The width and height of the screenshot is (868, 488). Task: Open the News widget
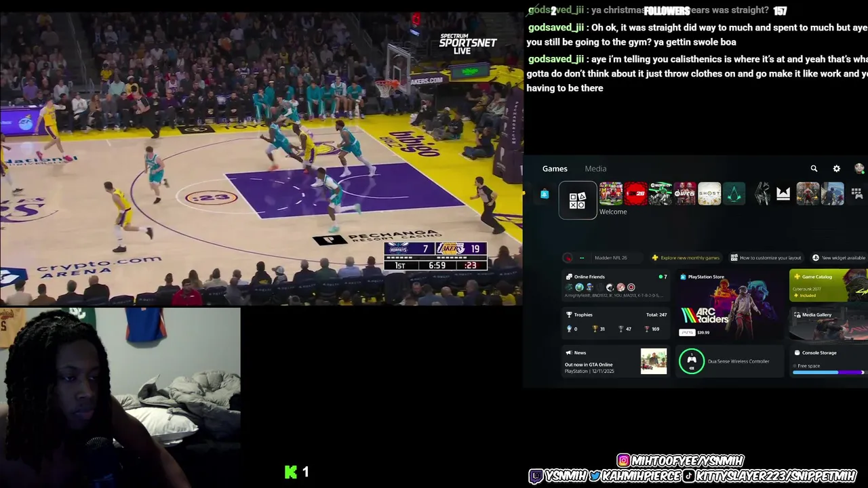tap(616, 361)
